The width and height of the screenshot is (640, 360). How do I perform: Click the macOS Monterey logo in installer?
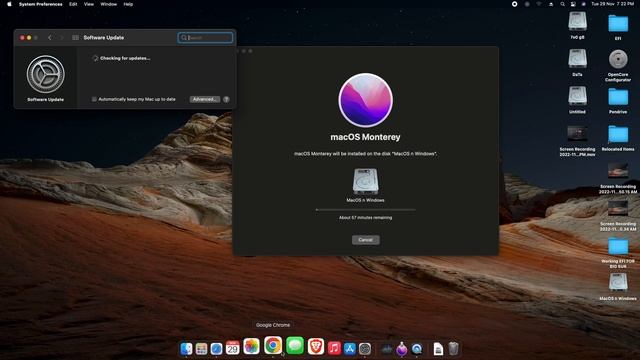(x=365, y=100)
